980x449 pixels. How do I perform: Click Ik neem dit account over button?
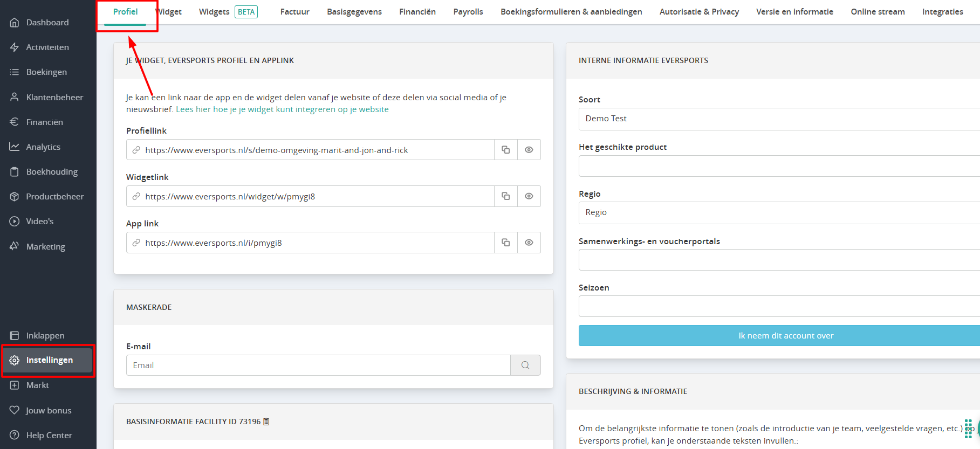point(779,335)
